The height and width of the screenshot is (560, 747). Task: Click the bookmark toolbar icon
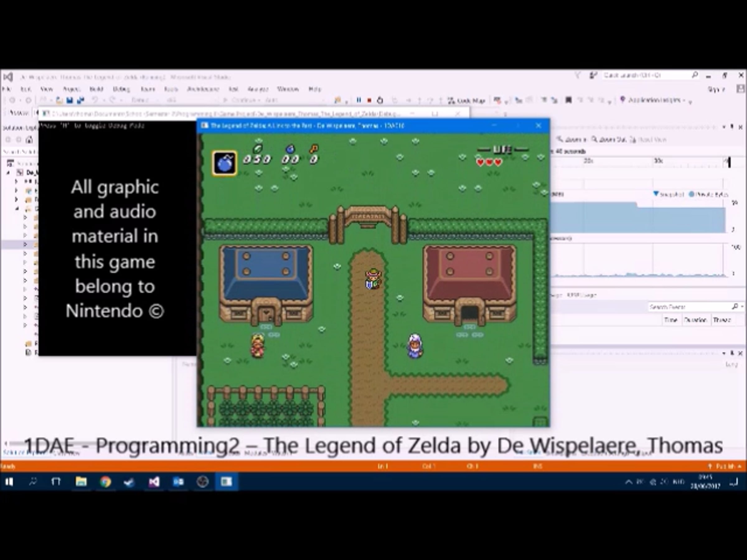point(568,100)
